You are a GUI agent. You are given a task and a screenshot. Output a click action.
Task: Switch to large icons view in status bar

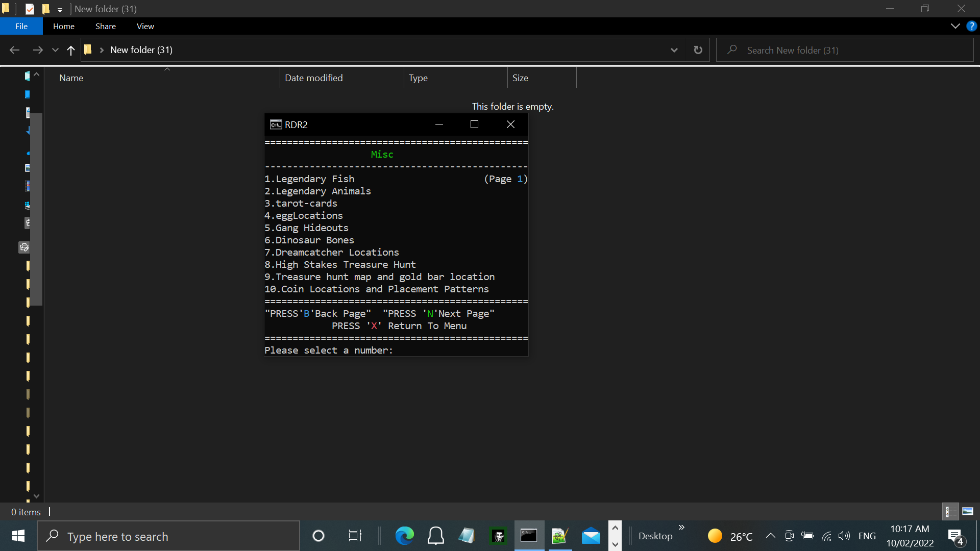pyautogui.click(x=968, y=511)
